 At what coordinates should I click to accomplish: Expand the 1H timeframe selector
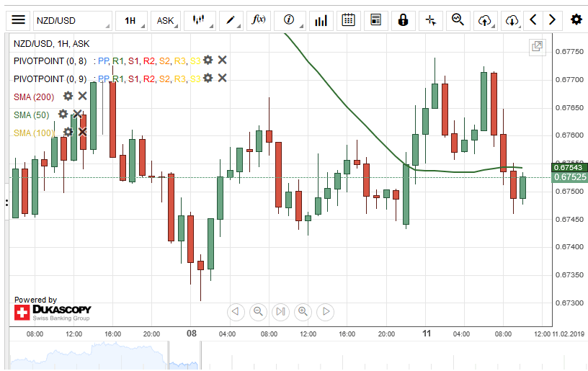coord(130,20)
